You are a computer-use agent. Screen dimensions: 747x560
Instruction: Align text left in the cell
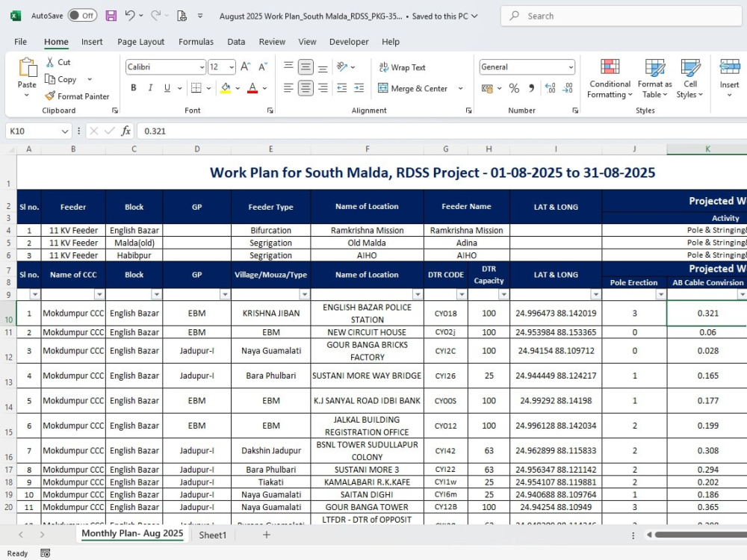tap(288, 88)
